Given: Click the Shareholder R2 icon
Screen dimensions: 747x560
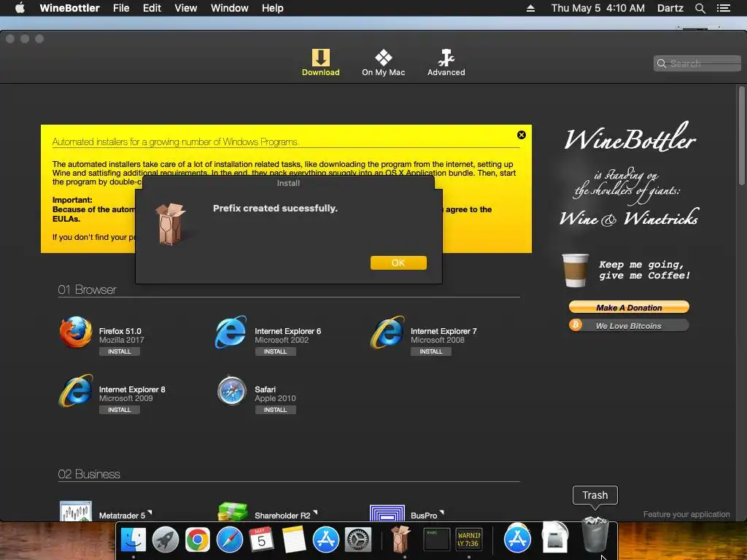Looking at the screenshot, I should point(233,511).
